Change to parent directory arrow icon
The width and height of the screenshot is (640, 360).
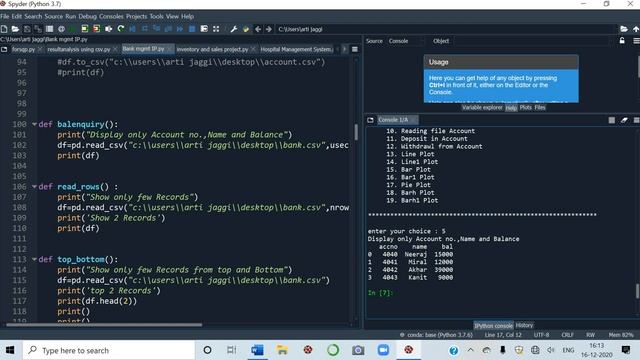[x=636, y=29]
